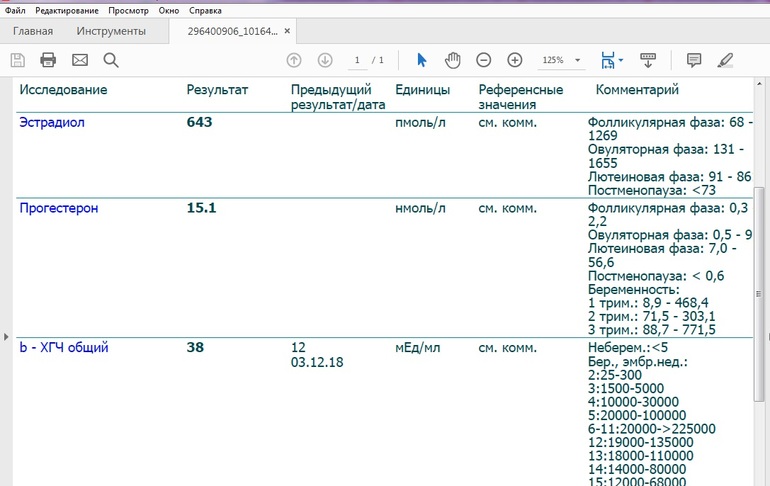This screenshot has width=770, height=486.
Task: Expand the page fit options dropdown
Action: pyautogui.click(x=621, y=61)
